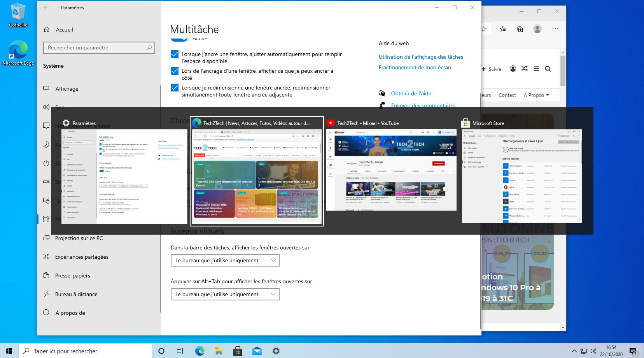Open the Recycle Bin (Corbeille) desktop icon
644x358 pixels.
pyautogui.click(x=18, y=15)
